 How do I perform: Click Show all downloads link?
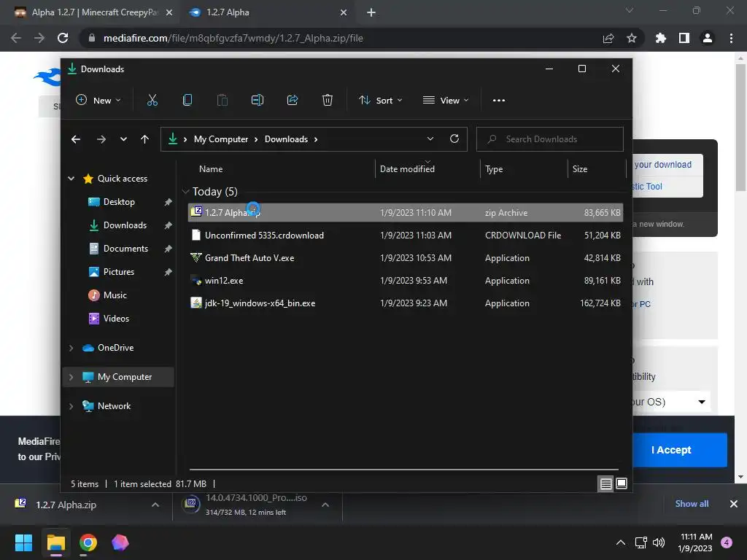[692, 504]
